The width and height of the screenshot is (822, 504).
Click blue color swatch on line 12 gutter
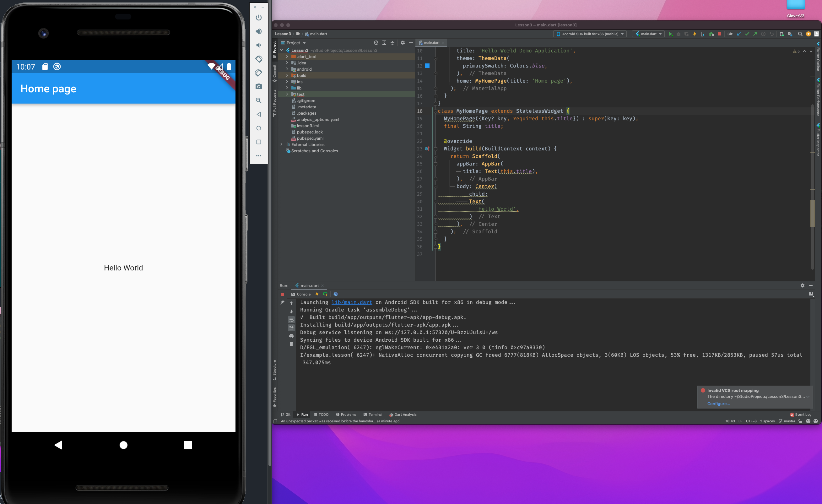[x=427, y=66]
